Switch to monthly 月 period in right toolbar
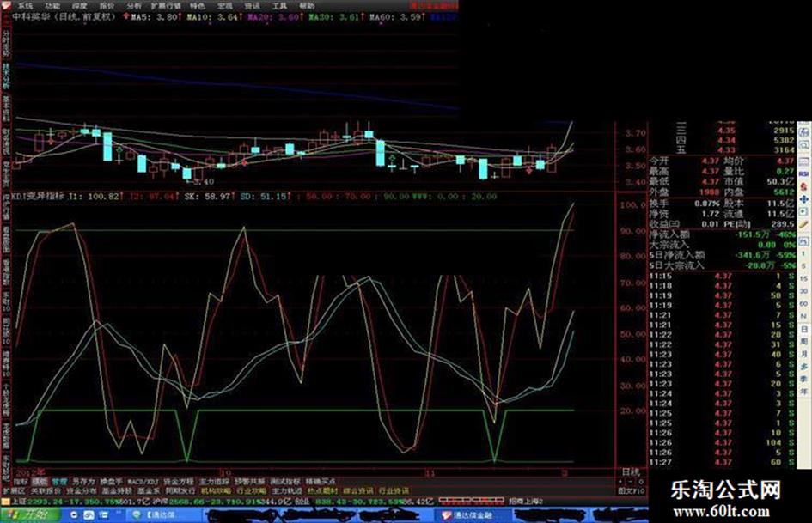 (803, 354)
